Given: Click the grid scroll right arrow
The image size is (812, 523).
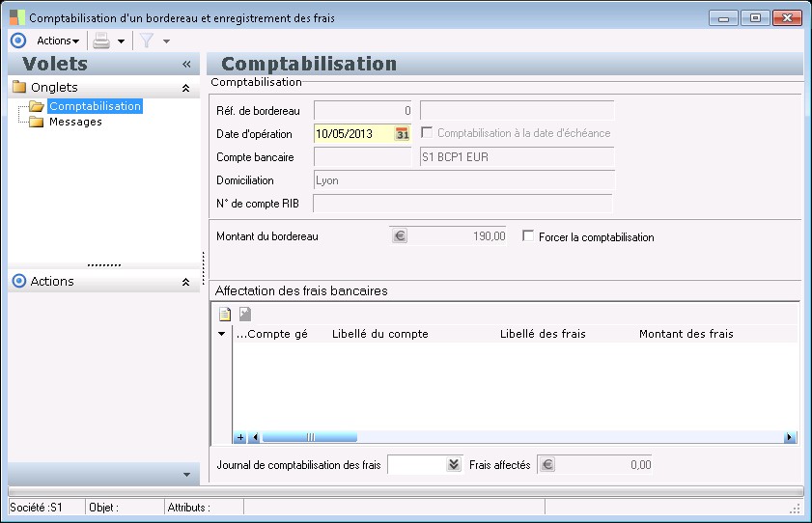Looking at the screenshot, I should pos(790,438).
